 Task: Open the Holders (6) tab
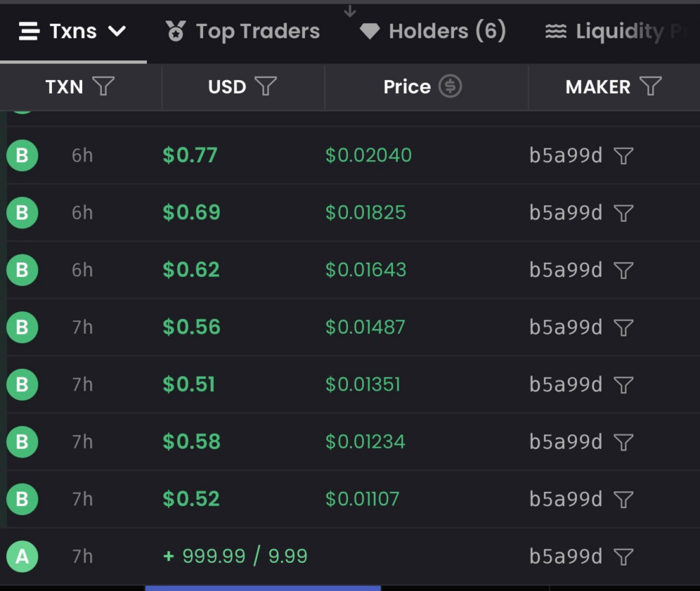(433, 31)
